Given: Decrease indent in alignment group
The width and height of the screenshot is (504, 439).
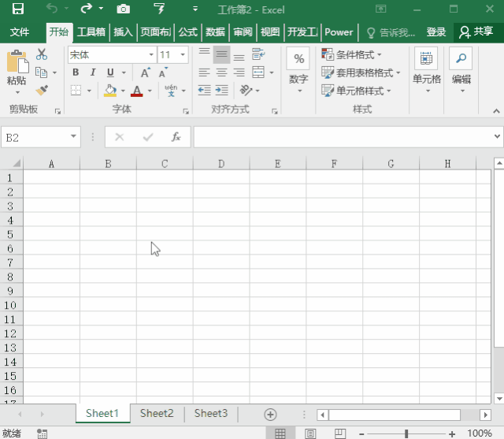Looking at the screenshot, I should point(204,91).
